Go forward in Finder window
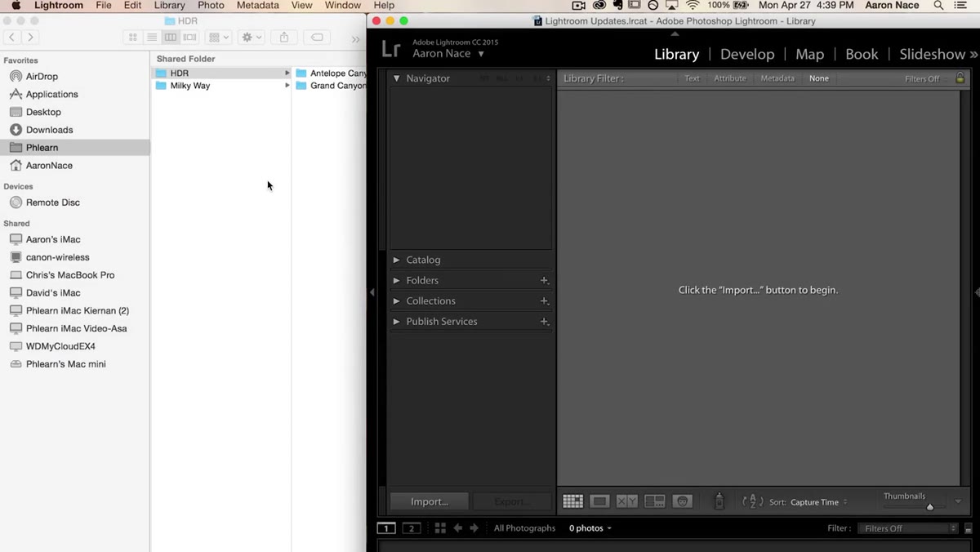 31,38
